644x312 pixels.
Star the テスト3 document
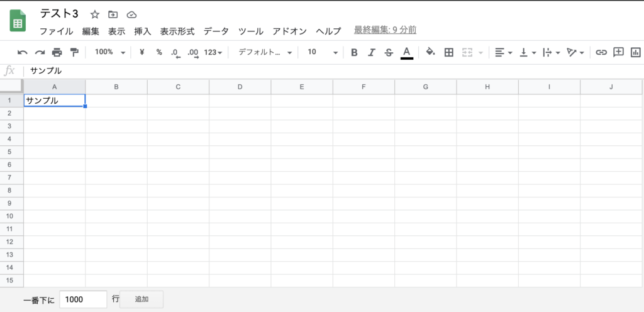(x=95, y=14)
